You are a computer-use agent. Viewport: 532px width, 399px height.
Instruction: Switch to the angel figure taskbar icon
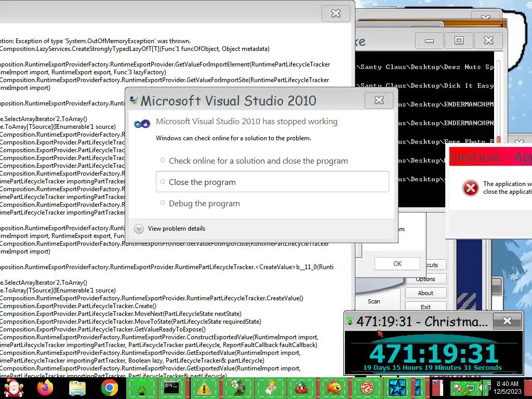270,388
